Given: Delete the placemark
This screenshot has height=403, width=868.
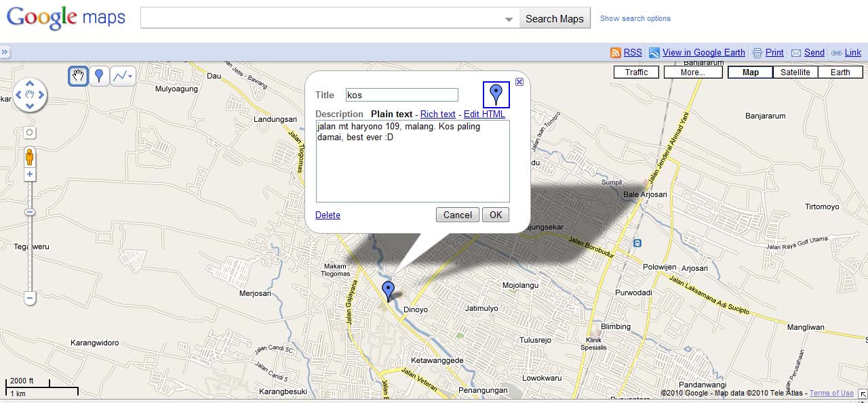Looking at the screenshot, I should pos(328,215).
